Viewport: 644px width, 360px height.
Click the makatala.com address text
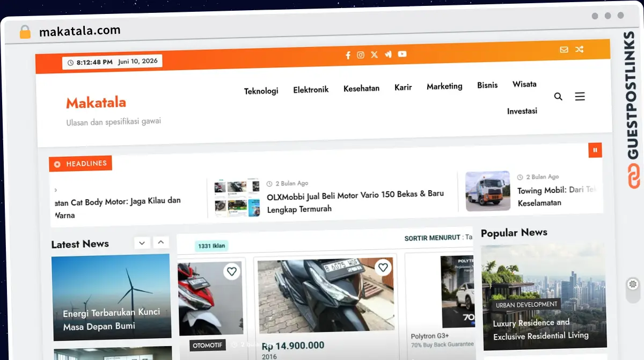[79, 31]
